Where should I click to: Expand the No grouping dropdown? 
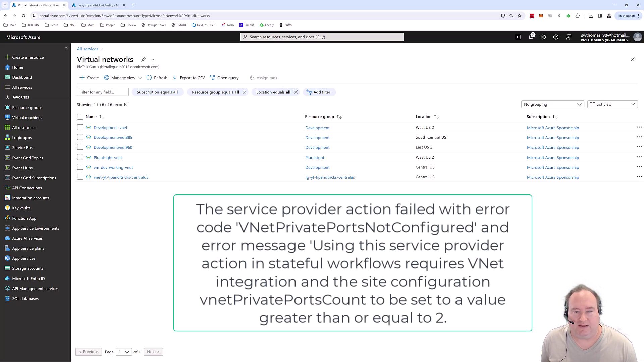pyautogui.click(x=552, y=104)
